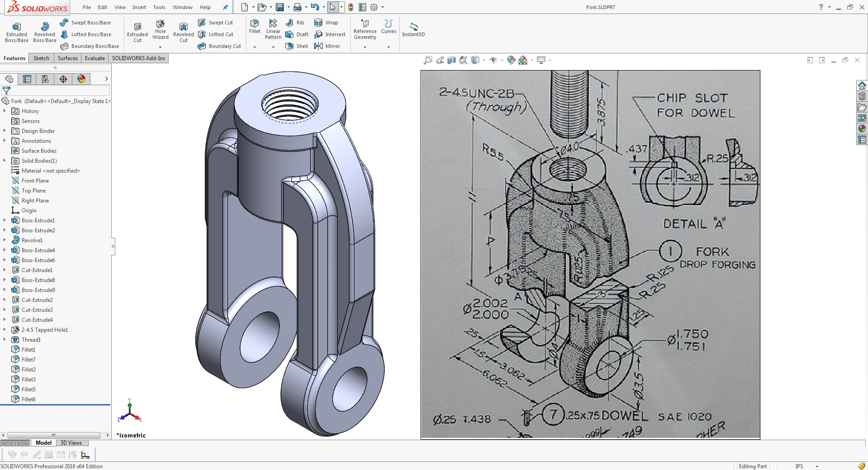Click the Print toolbar button
868x470 pixels.
(x=297, y=7)
